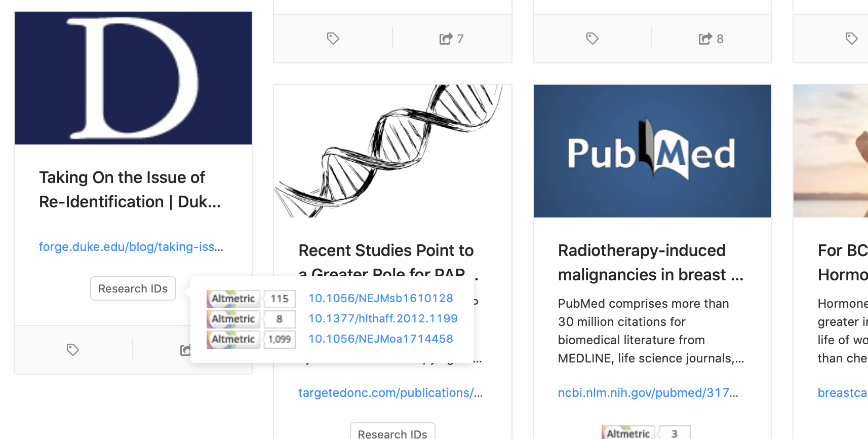Click PubMed logo thumbnail
The height and width of the screenshot is (439, 868).
tap(652, 151)
